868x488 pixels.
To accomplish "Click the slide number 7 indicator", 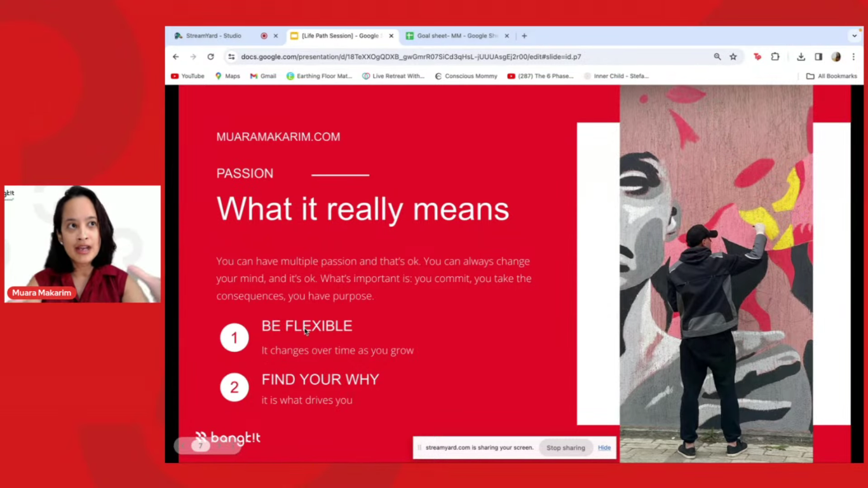I will tap(201, 446).
